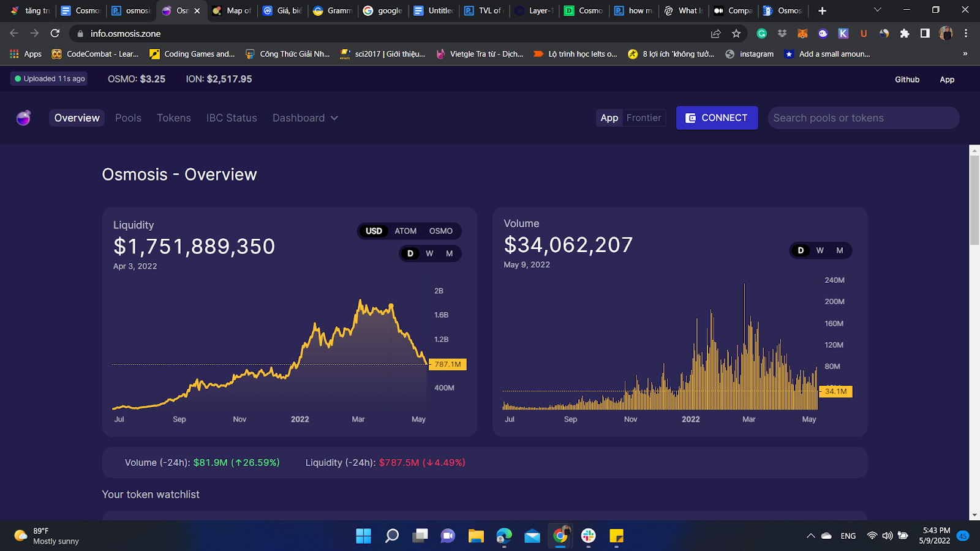The height and width of the screenshot is (551, 980).
Task: Open the App link in top bar
Action: (947, 80)
